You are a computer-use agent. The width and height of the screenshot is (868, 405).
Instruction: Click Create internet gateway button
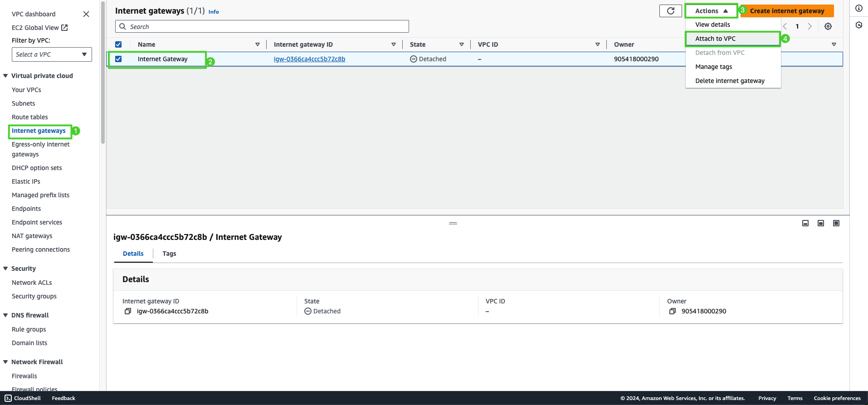[x=787, y=11]
